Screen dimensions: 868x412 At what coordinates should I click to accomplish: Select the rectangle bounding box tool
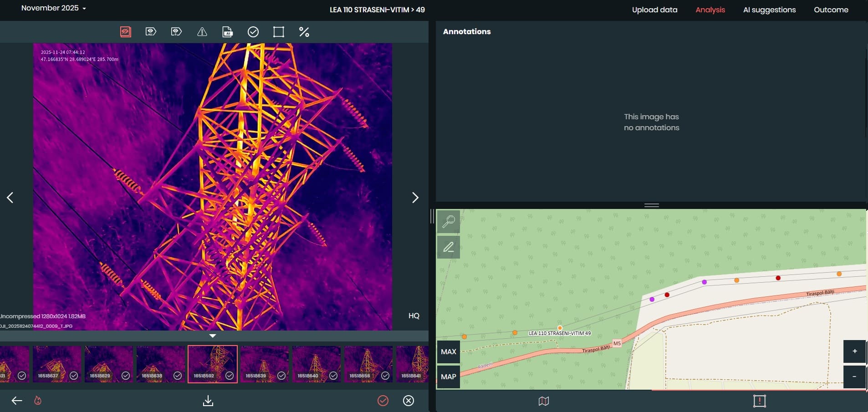click(278, 32)
